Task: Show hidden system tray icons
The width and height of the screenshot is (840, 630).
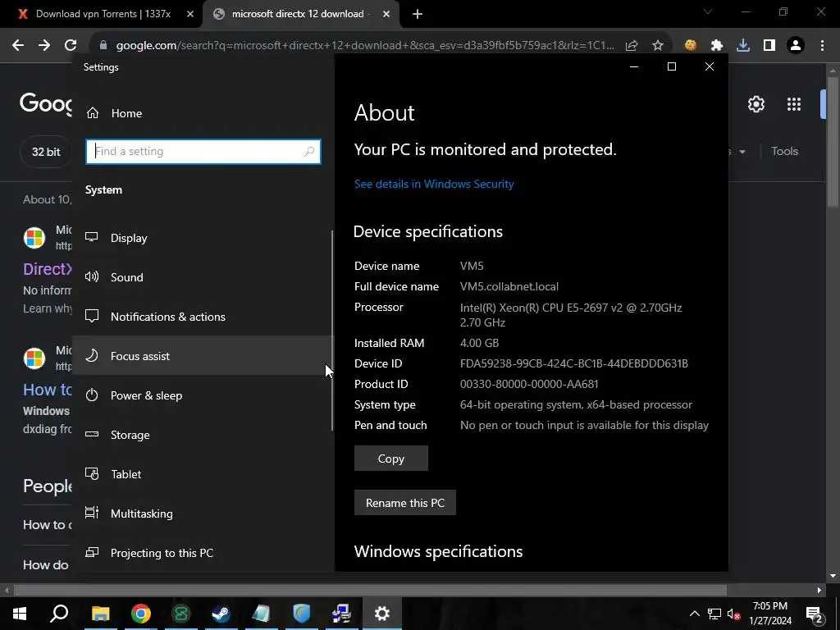Action: (694, 614)
